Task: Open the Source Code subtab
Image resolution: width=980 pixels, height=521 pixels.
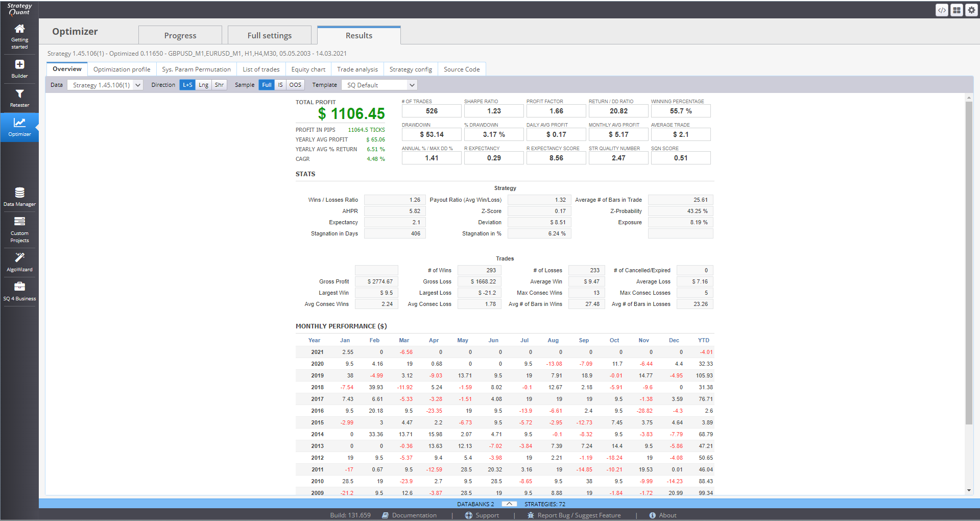Action: coord(462,69)
